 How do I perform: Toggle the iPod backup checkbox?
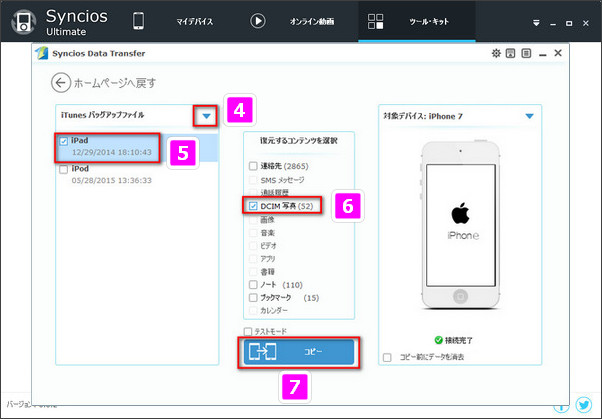pos(63,169)
